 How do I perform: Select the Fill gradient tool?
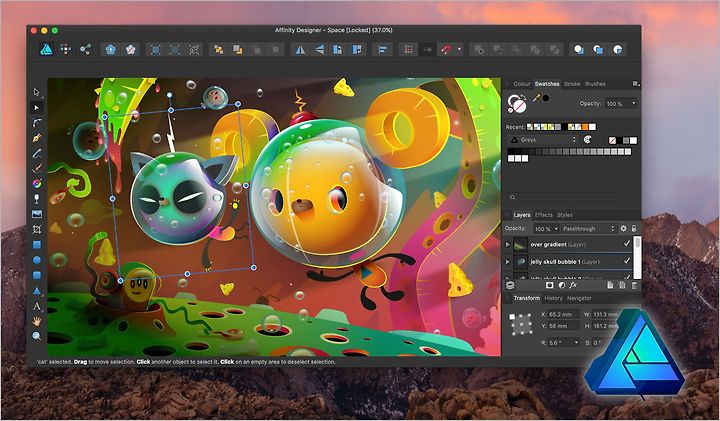[x=37, y=183]
